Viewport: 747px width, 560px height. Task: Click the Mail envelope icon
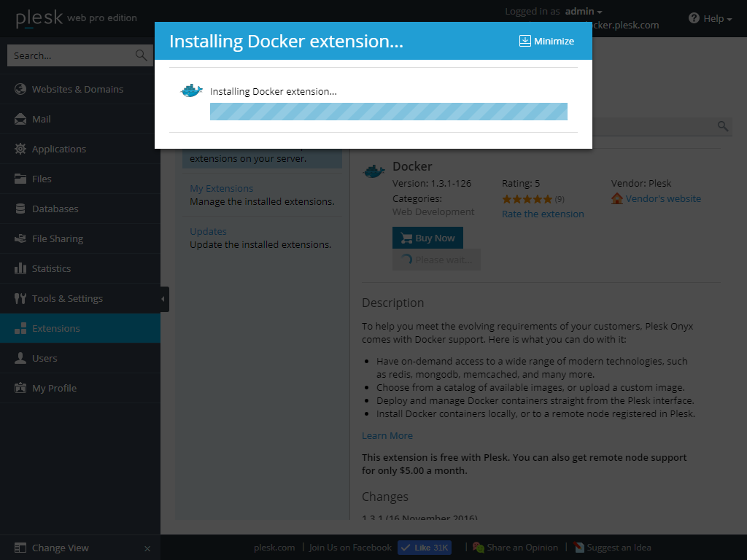coord(20,119)
